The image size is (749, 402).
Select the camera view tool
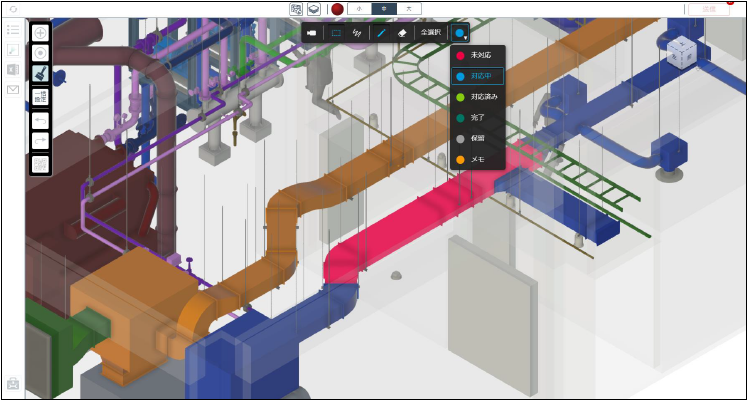312,33
